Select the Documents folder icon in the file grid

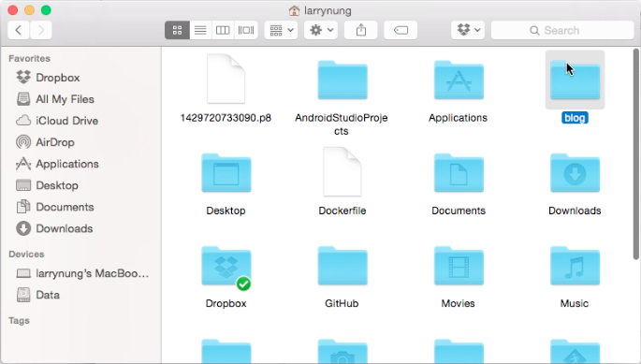pyautogui.click(x=459, y=173)
